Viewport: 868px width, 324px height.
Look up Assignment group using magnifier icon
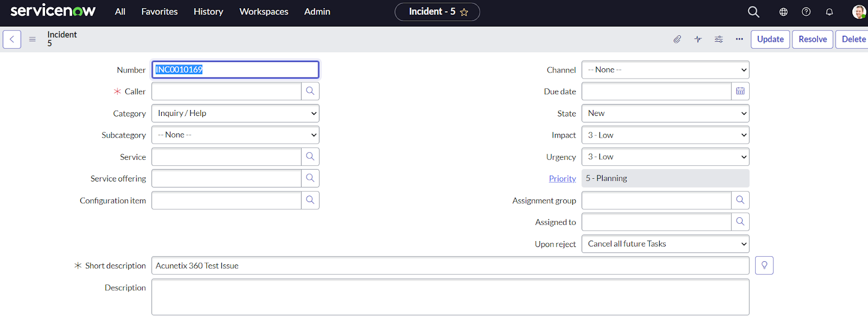point(741,200)
